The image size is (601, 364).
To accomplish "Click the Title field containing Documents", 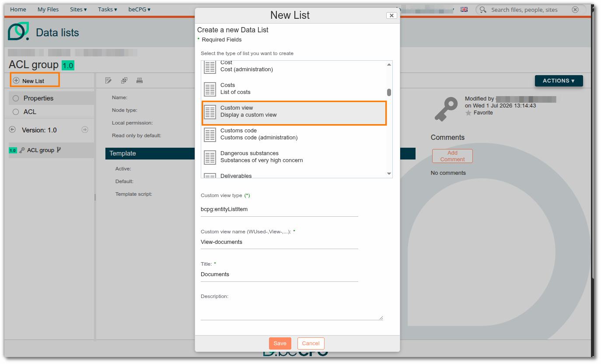I will [x=280, y=274].
